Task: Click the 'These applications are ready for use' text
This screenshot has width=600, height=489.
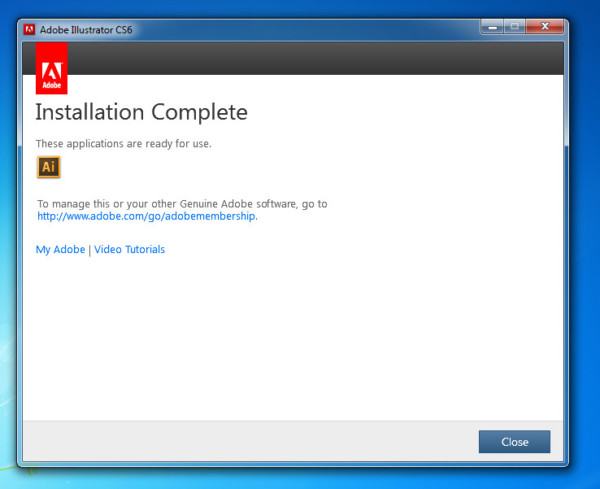Action: 123,143
